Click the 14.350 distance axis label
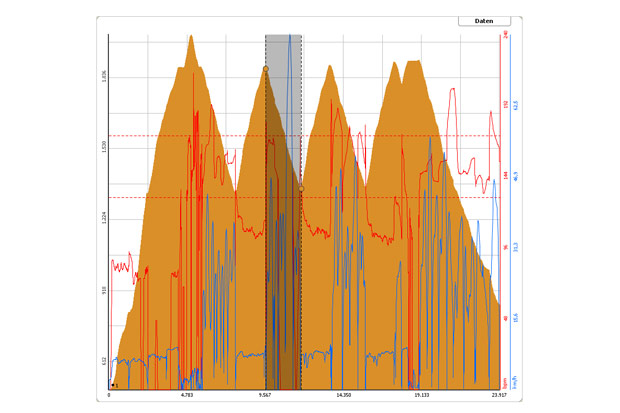Screen dimensions: 620x413 coord(343,396)
